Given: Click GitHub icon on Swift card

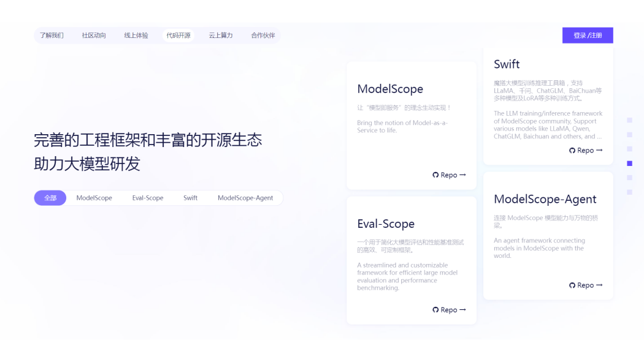Looking at the screenshot, I should coord(572,151).
